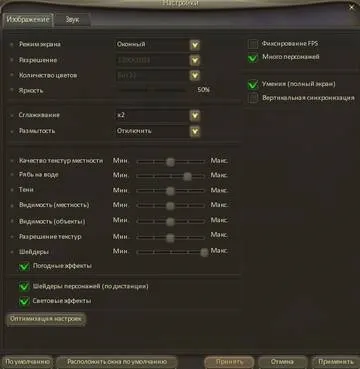Toggle the Погодные эффекты checkbox

[x=24, y=267]
